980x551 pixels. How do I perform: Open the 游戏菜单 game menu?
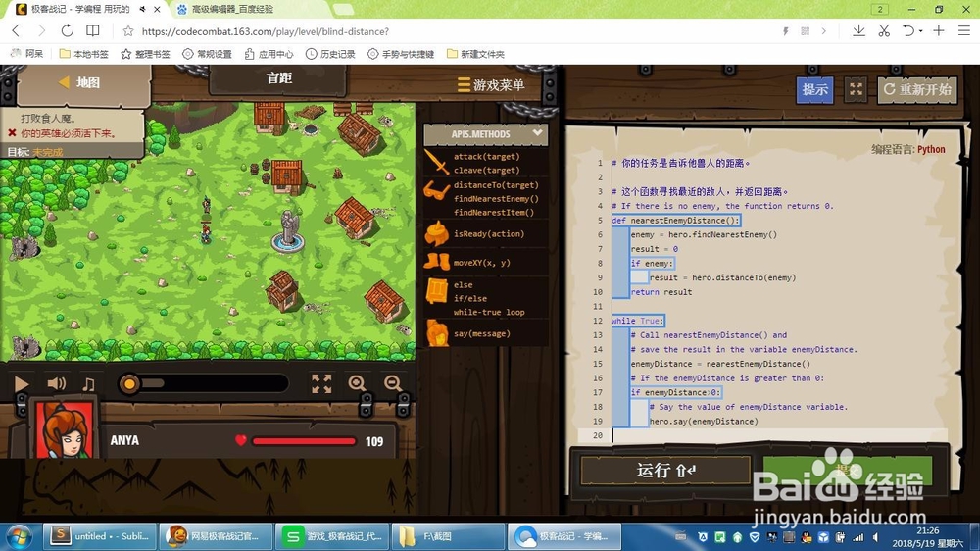491,84
